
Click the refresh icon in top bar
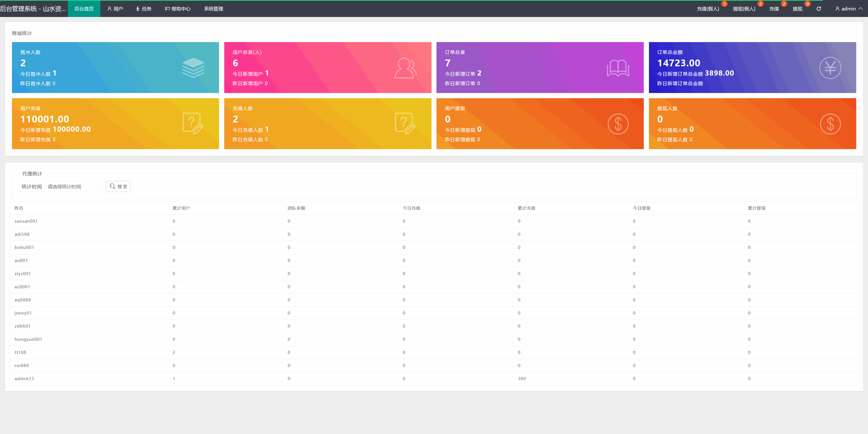point(818,9)
